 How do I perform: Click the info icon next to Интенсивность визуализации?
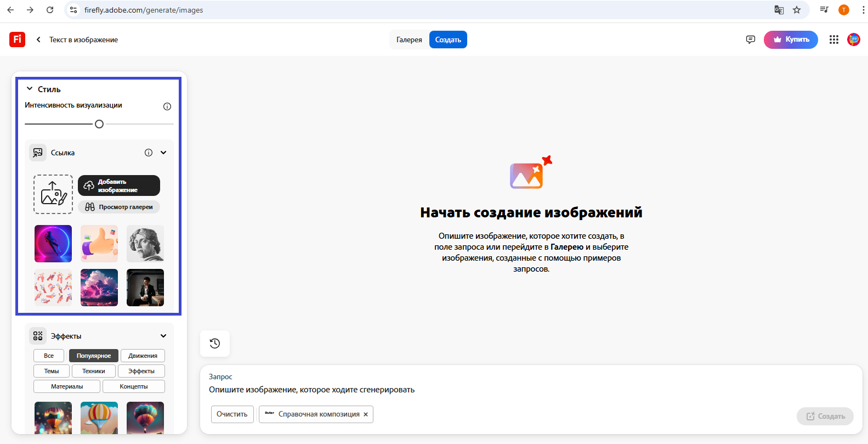167,106
